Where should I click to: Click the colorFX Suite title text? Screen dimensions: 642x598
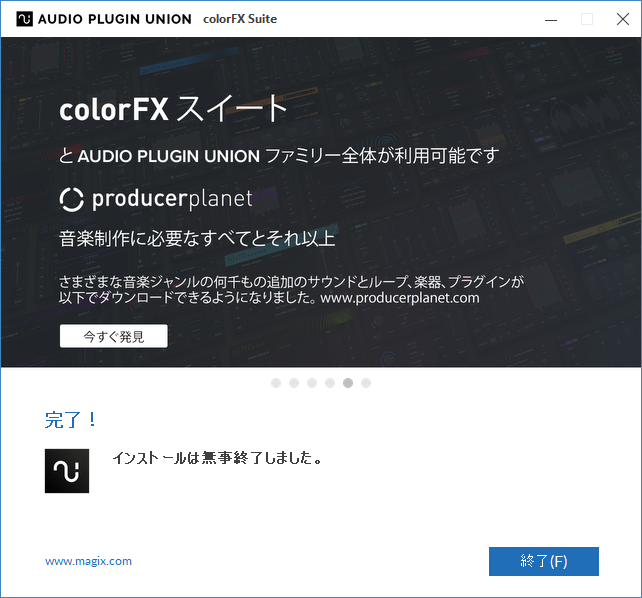click(240, 19)
